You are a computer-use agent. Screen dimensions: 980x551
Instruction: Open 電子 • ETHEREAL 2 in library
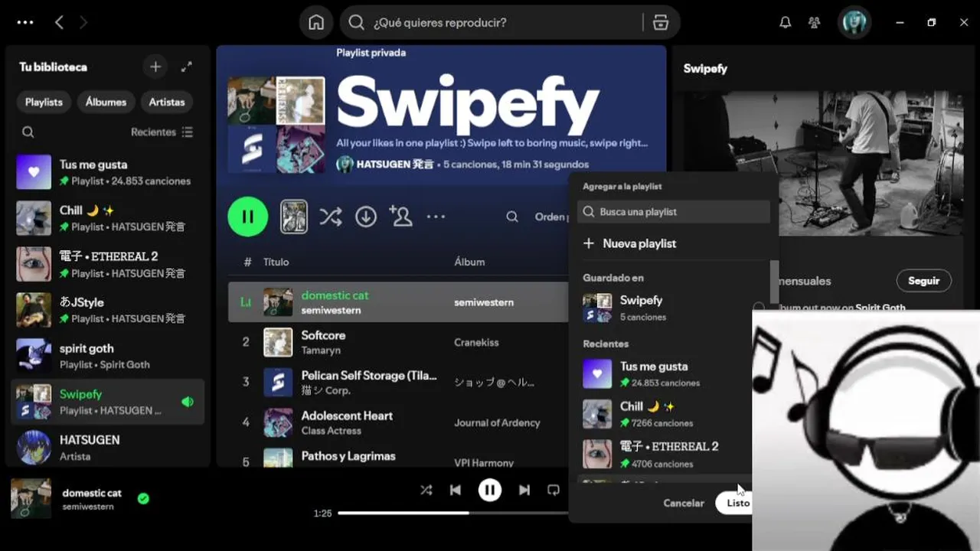pyautogui.click(x=108, y=264)
